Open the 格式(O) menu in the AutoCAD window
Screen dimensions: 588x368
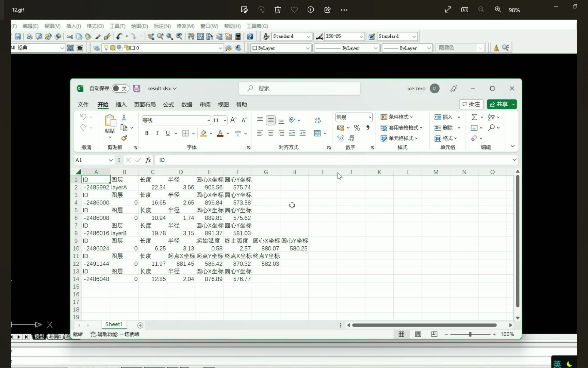click(95, 26)
